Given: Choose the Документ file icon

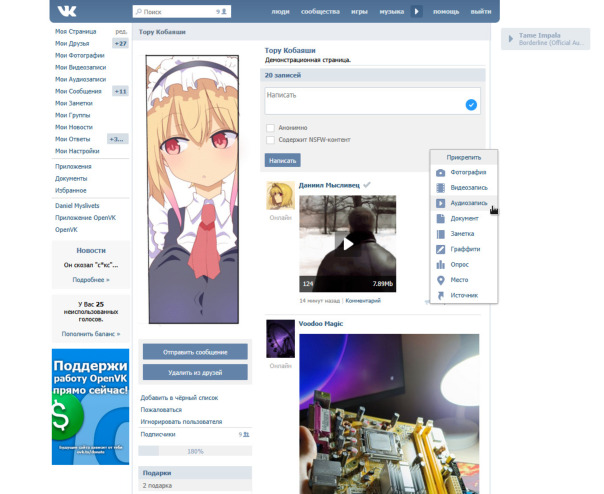Looking at the screenshot, I should [x=440, y=218].
